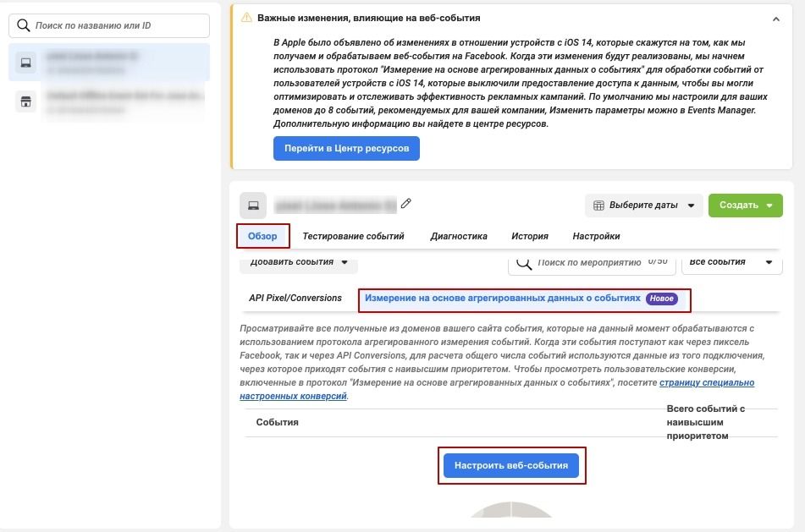Open the green Создать dropdown
805x532 pixels.
[x=745, y=205]
